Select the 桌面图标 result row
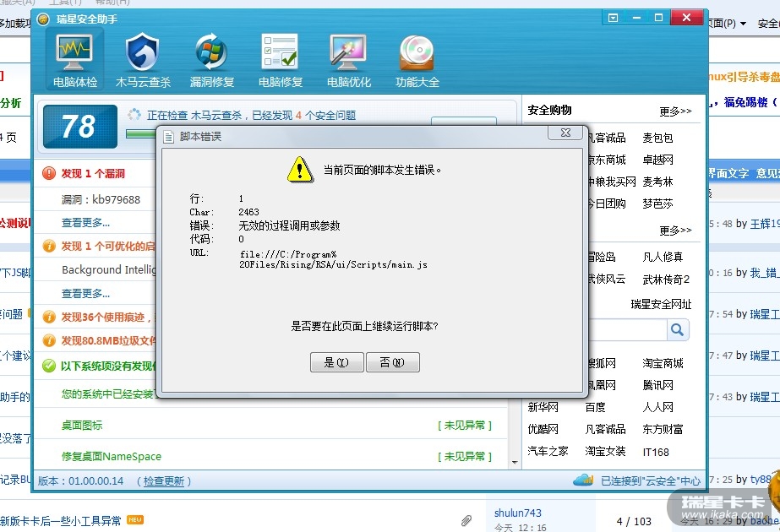The height and width of the screenshot is (532, 780). point(271,425)
